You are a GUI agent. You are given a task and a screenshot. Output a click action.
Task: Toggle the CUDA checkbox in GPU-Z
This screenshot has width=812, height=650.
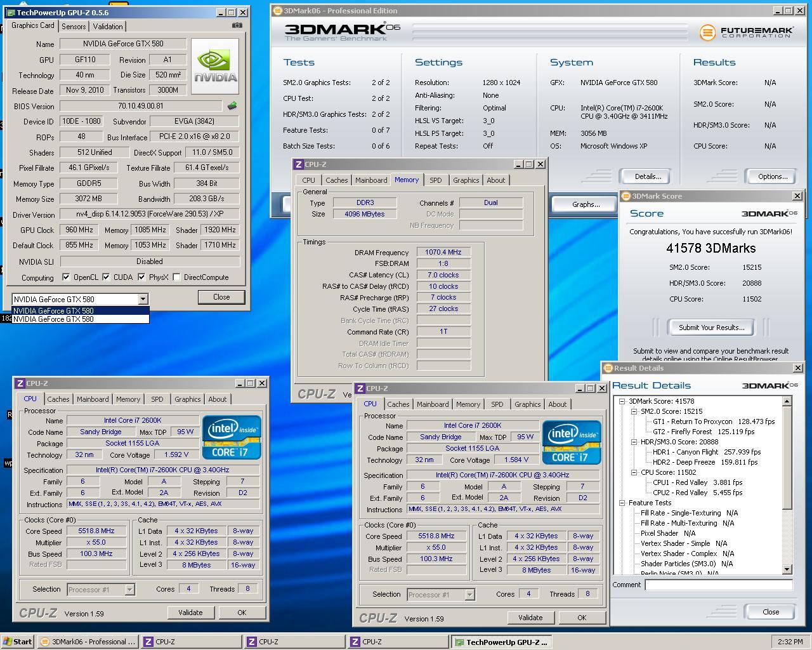pos(106,277)
